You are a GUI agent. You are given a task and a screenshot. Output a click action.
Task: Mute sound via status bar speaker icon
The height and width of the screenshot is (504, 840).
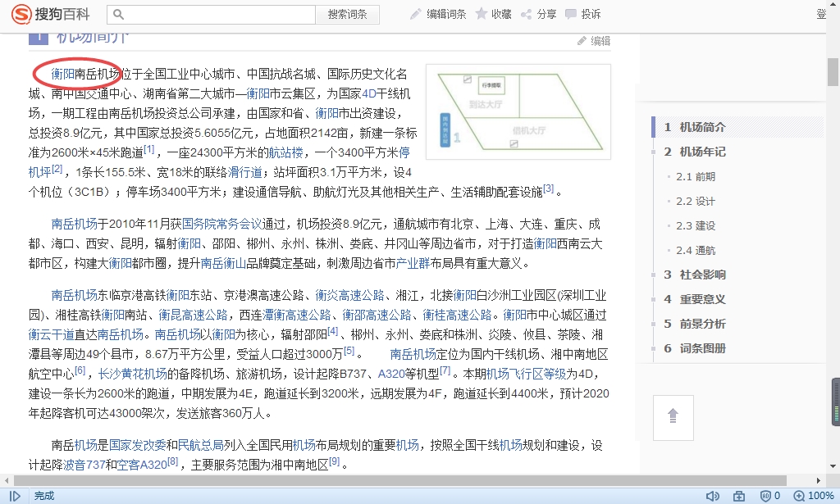pyautogui.click(x=712, y=496)
